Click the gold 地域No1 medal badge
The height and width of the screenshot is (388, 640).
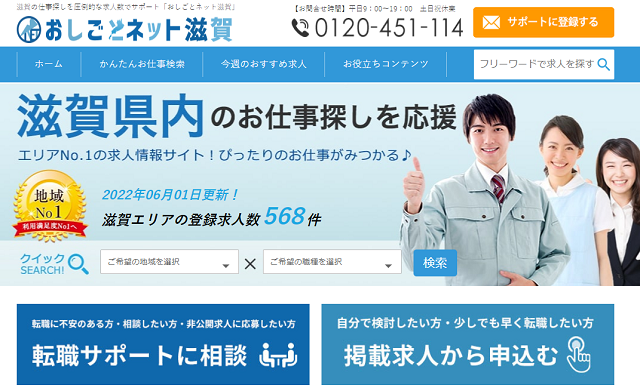pyautogui.click(x=50, y=206)
